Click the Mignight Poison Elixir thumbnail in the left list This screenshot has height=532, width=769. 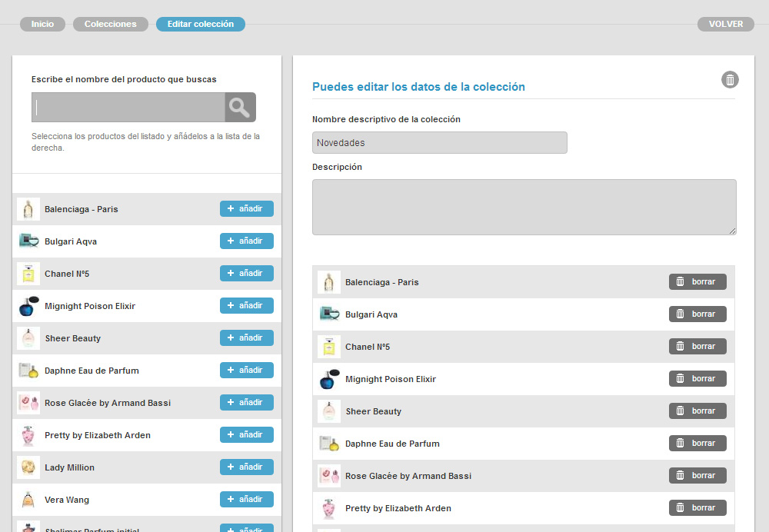point(28,306)
